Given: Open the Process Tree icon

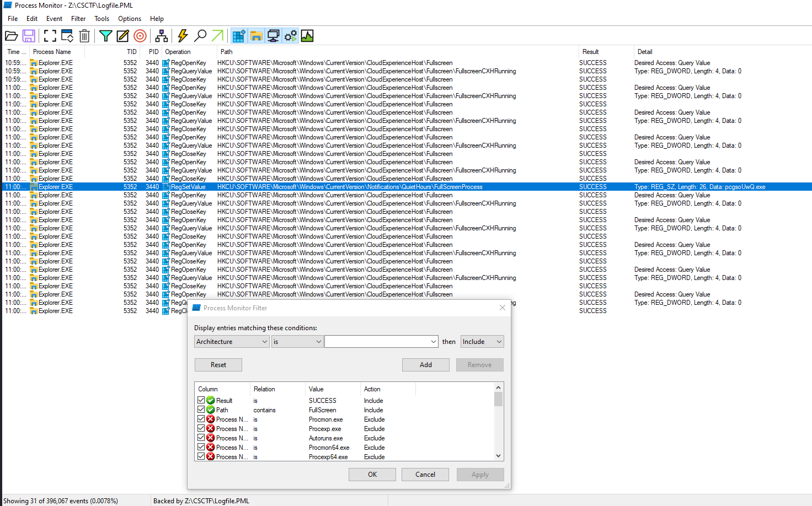Looking at the screenshot, I should (161, 36).
